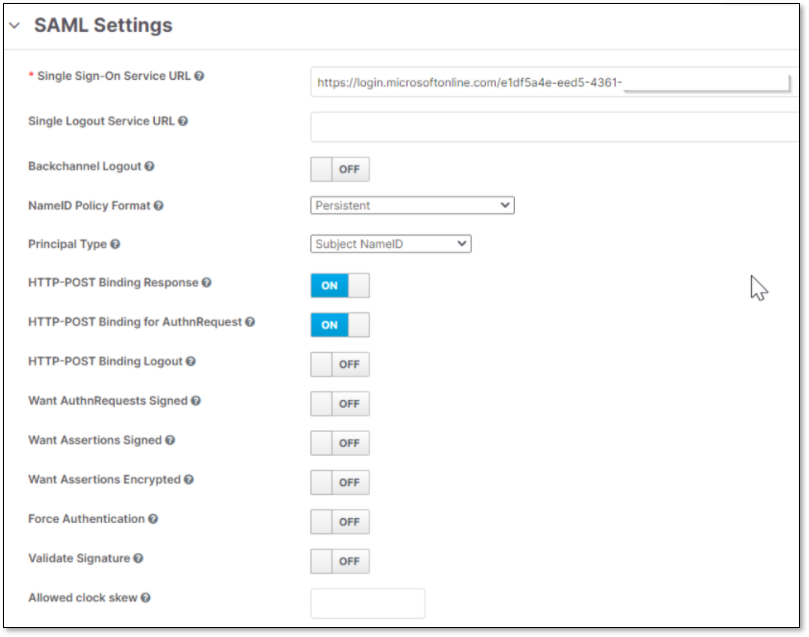Image resolution: width=809 pixels, height=637 pixels.
Task: Show help for HTTP-POST Binding Response
Action: 206,283
